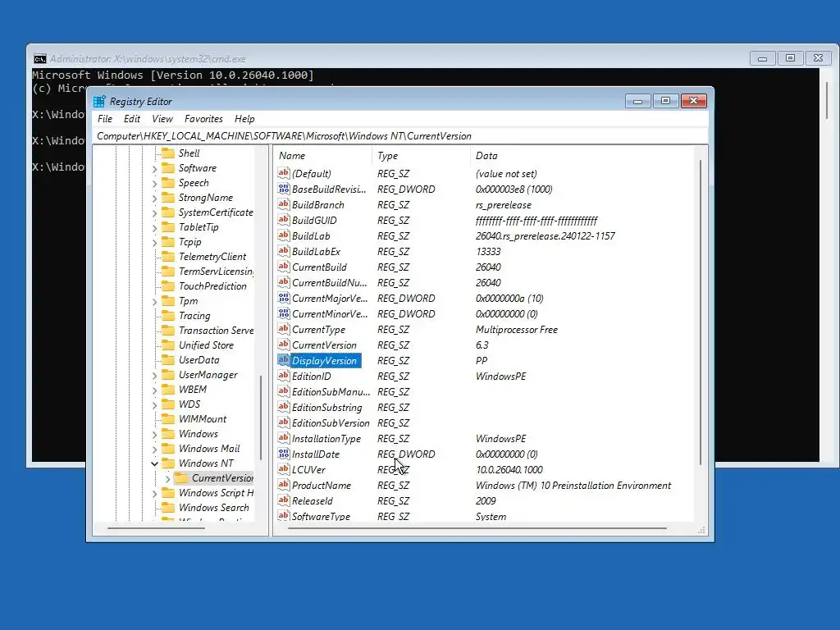Select the WIMMount tree key
840x630 pixels.
(x=203, y=419)
